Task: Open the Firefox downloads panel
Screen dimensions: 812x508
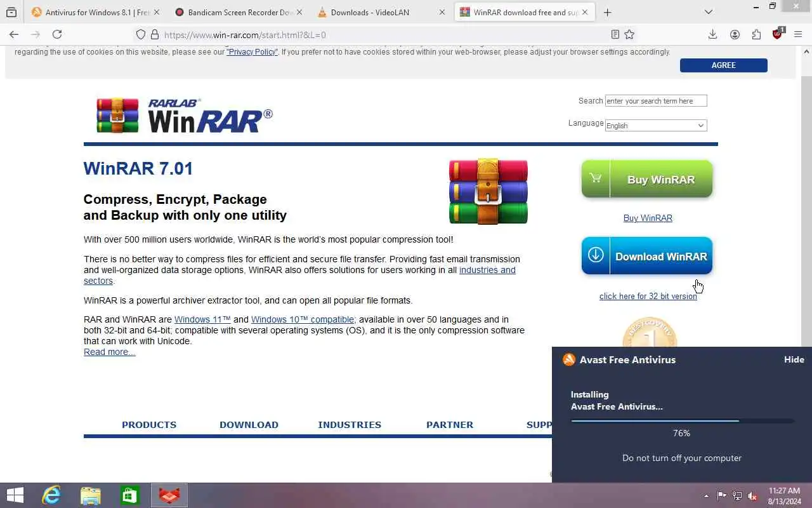Action: 712,34
